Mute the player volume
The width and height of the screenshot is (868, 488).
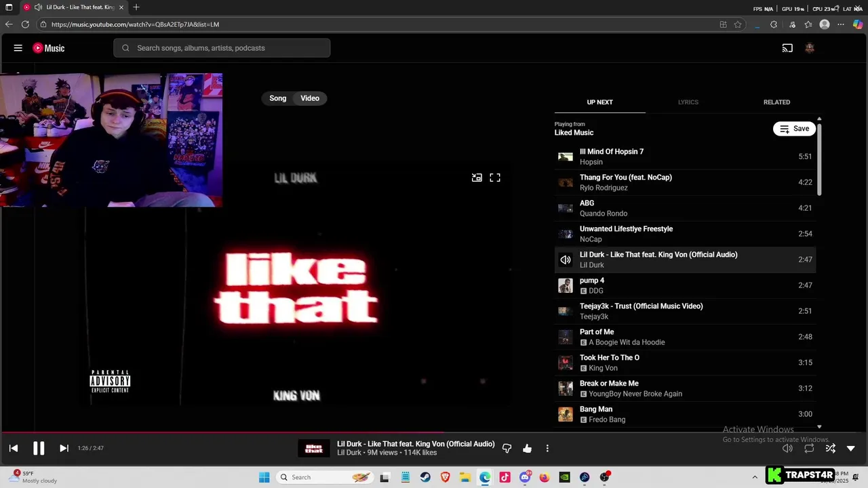click(x=787, y=448)
